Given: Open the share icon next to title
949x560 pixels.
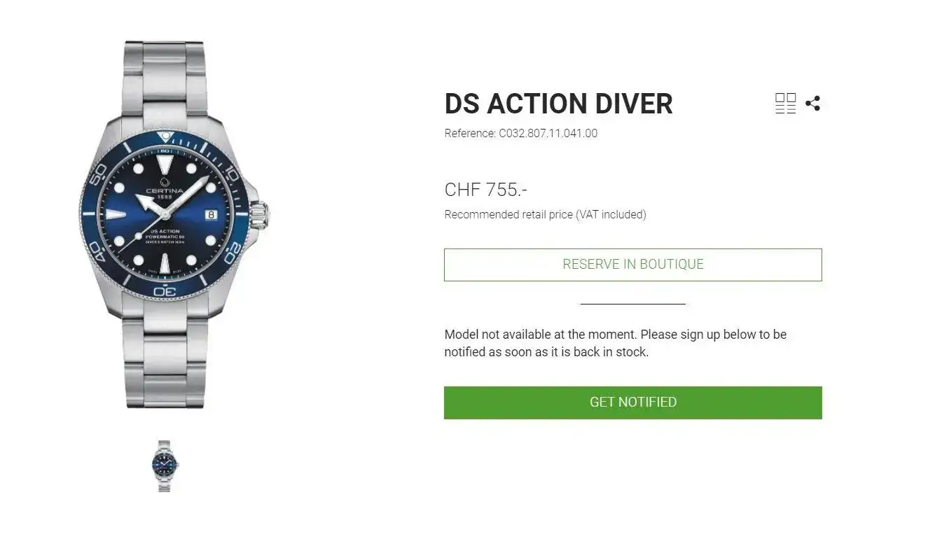Looking at the screenshot, I should pos(812,104).
